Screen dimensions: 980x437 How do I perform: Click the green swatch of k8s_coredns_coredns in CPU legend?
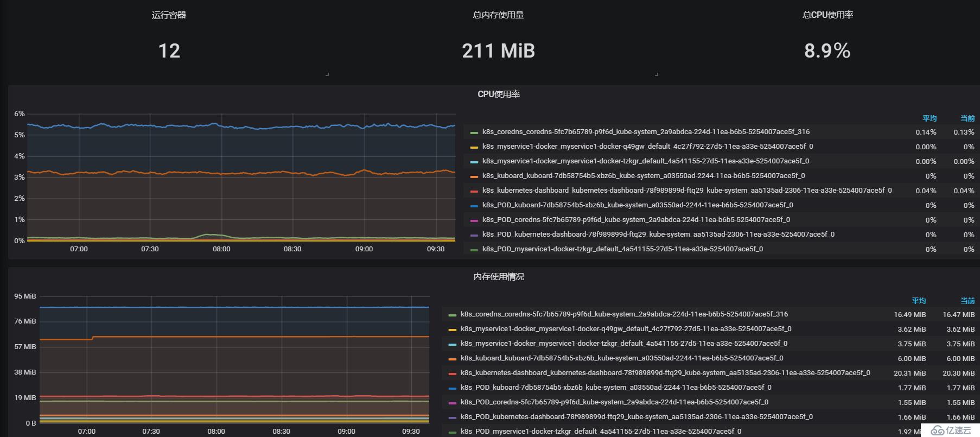click(x=474, y=132)
